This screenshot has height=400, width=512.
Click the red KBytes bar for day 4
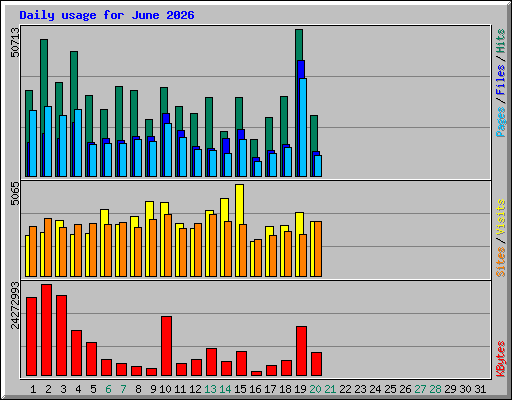click(x=76, y=353)
